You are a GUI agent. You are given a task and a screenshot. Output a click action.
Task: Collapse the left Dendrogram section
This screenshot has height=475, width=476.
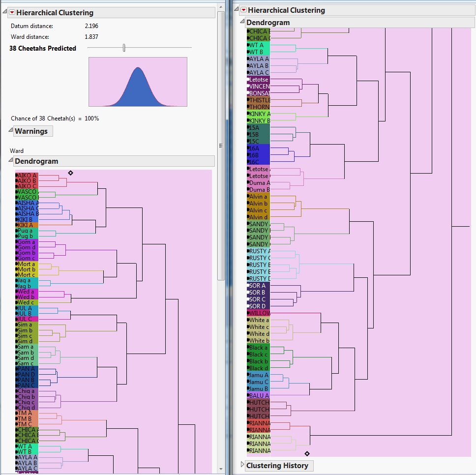pyautogui.click(x=11, y=160)
